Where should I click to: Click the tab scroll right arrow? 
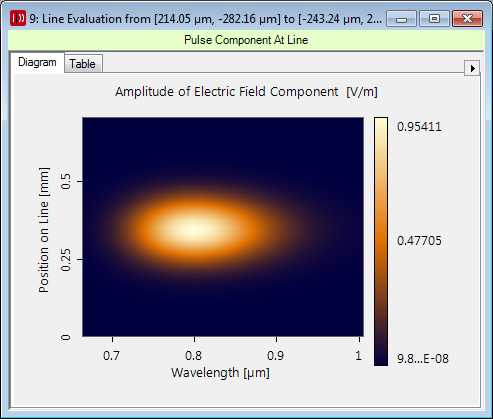(472, 68)
